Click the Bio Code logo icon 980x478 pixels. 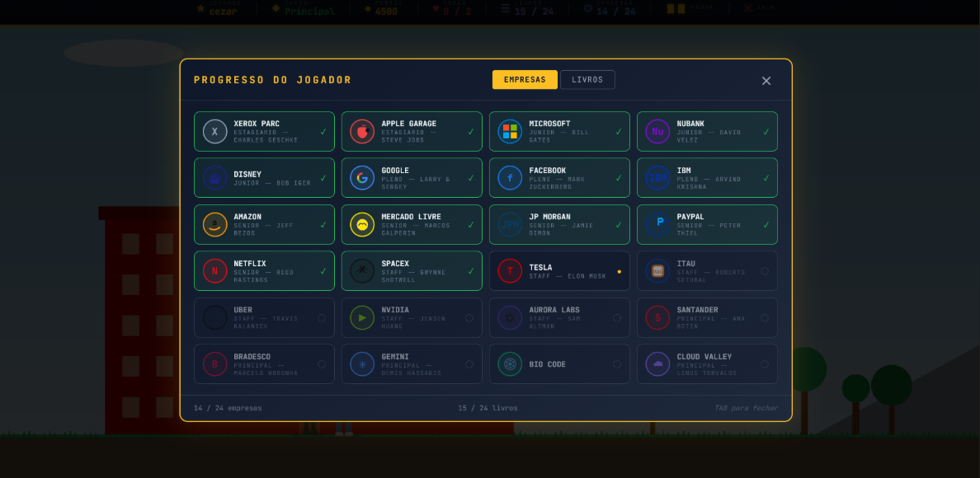510,364
